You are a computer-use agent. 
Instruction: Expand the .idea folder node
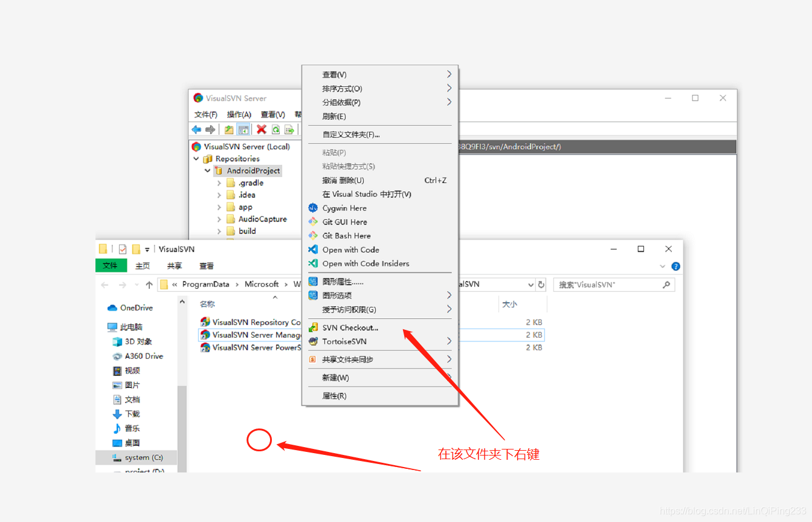pyautogui.click(x=219, y=195)
